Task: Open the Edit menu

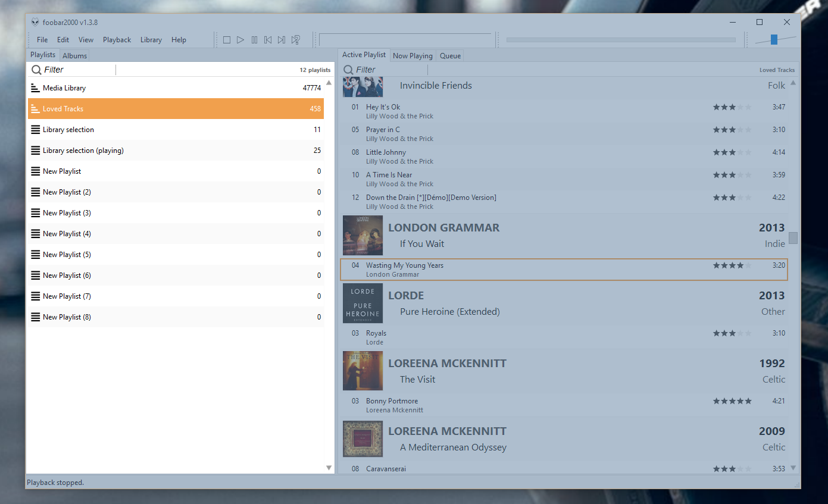Action: tap(63, 40)
